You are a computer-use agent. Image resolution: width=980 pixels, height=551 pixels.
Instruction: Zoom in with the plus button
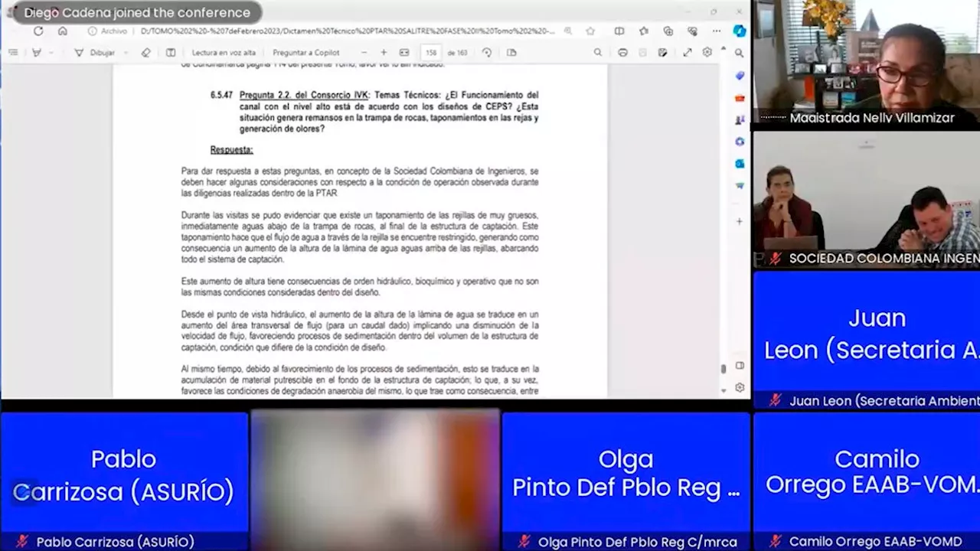click(384, 53)
